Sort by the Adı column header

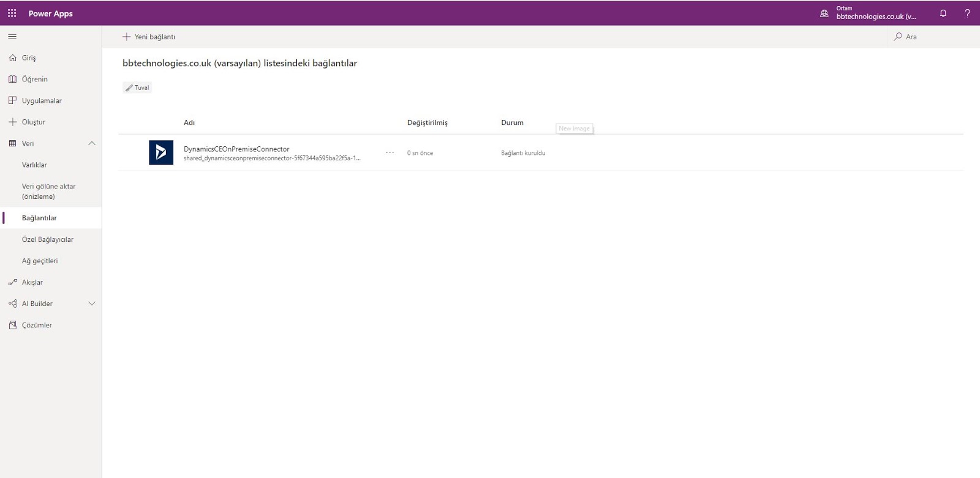click(189, 122)
